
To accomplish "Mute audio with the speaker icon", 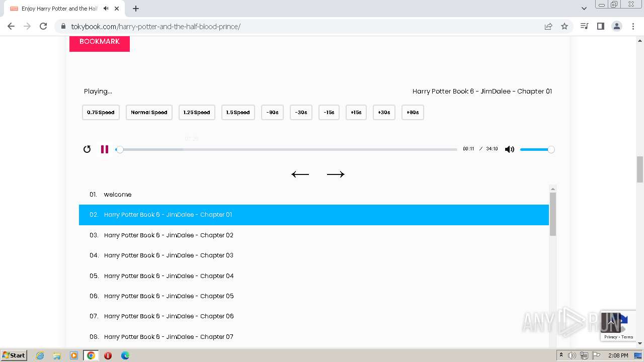I will coord(510,149).
